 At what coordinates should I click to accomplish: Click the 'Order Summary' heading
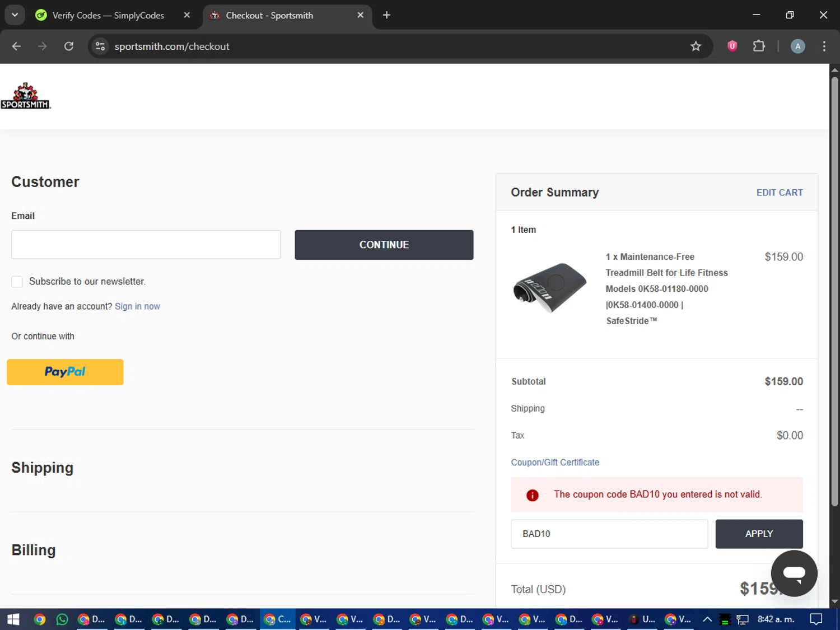554,193
